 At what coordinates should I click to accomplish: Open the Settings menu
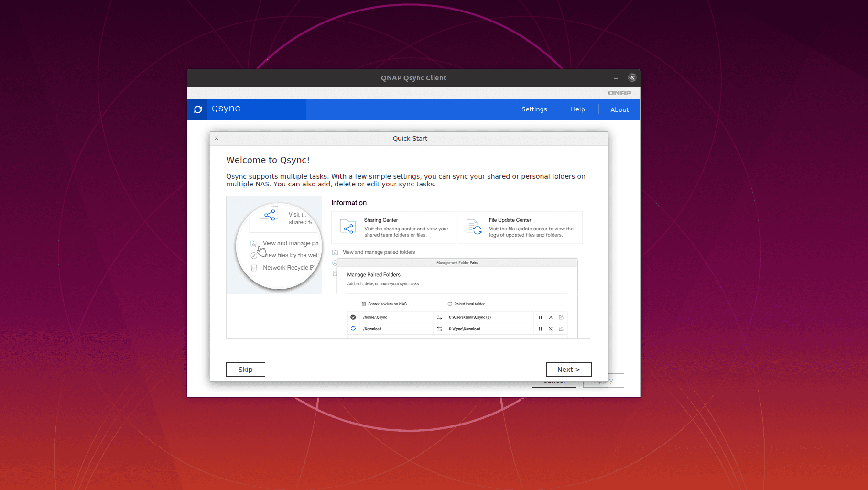[x=534, y=109]
